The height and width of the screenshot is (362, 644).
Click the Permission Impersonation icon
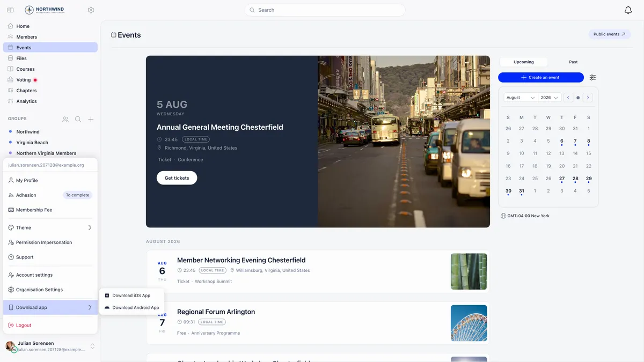pos(11,242)
